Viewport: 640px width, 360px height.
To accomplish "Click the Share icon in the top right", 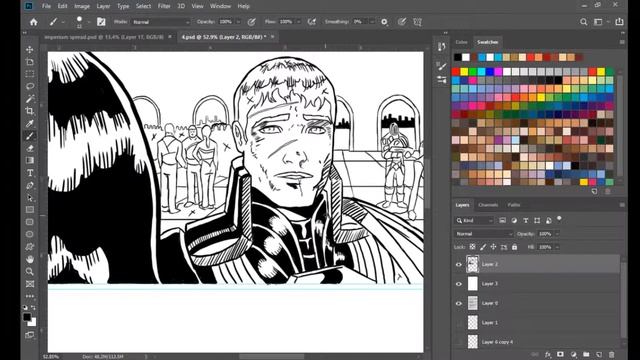I will (619, 22).
